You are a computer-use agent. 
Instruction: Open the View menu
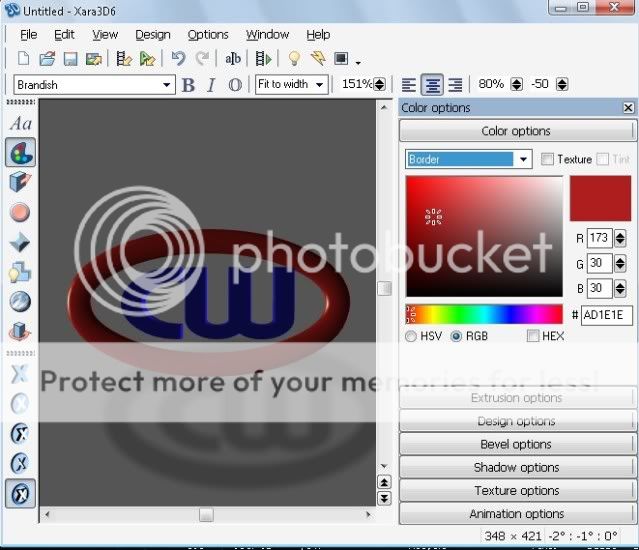click(105, 35)
